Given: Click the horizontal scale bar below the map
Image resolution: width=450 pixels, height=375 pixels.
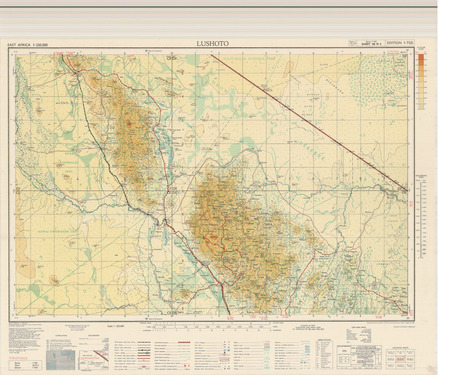Looking at the screenshot, I should [210, 327].
